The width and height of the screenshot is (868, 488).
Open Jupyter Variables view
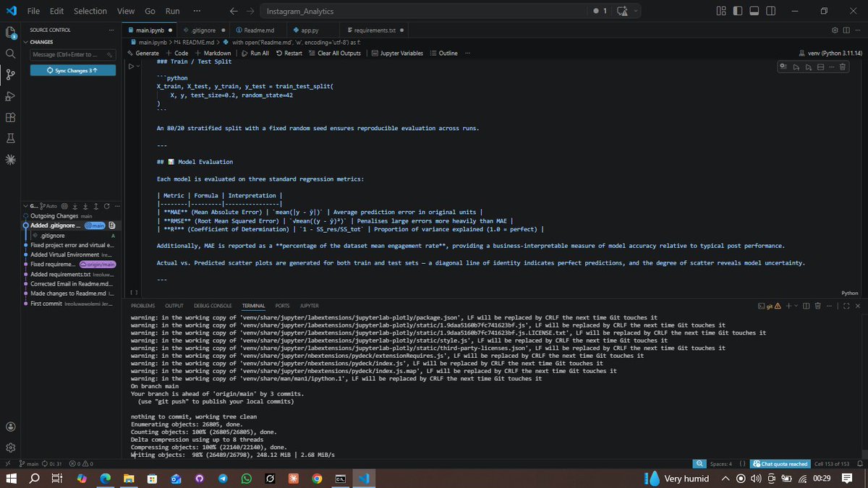397,53
